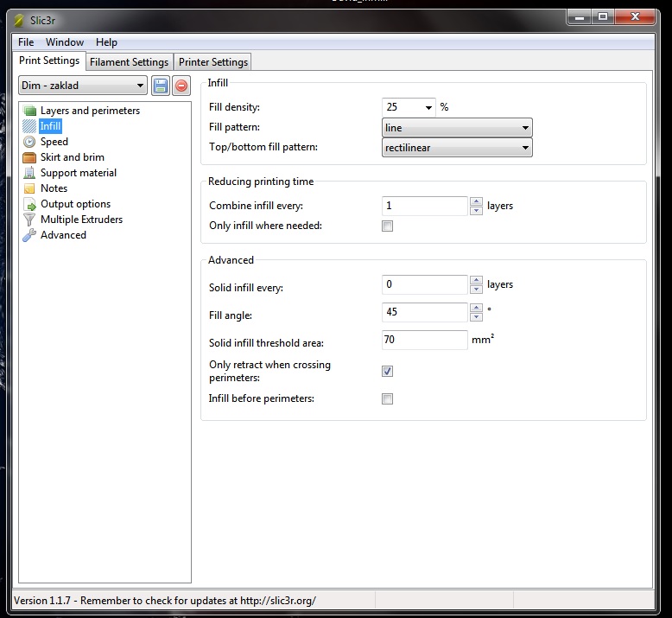Click the Solid infill every field

click(x=425, y=284)
